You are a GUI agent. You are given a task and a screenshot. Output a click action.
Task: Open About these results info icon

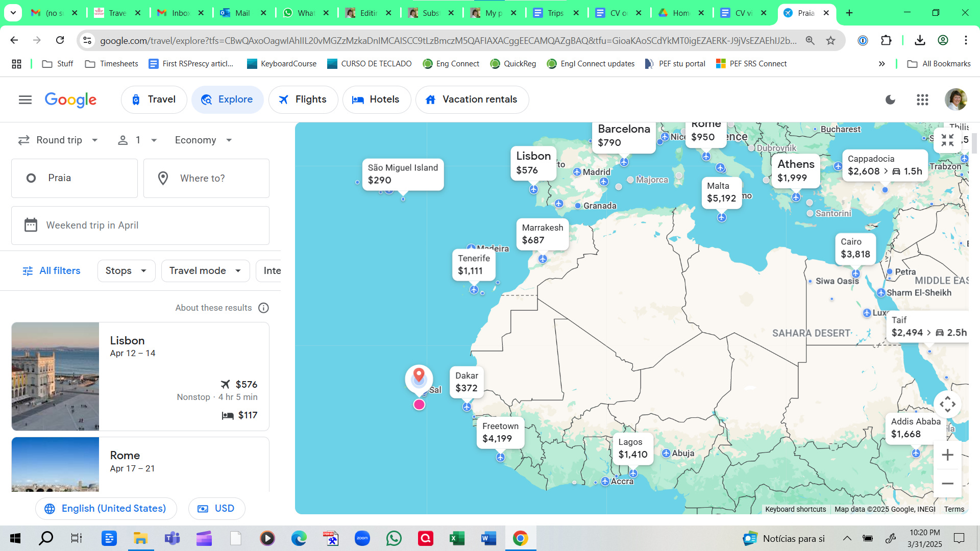[263, 308]
